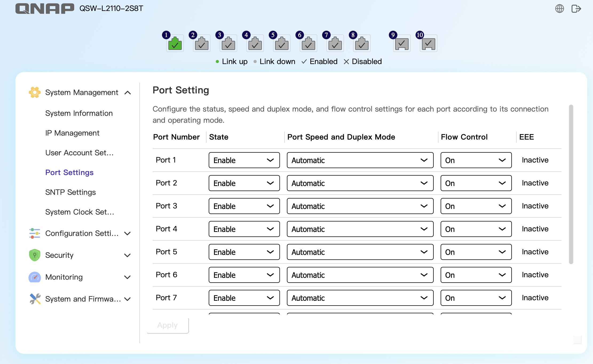Viewport: 593px width, 364px height.
Task: Click the Apply button
Action: click(168, 325)
